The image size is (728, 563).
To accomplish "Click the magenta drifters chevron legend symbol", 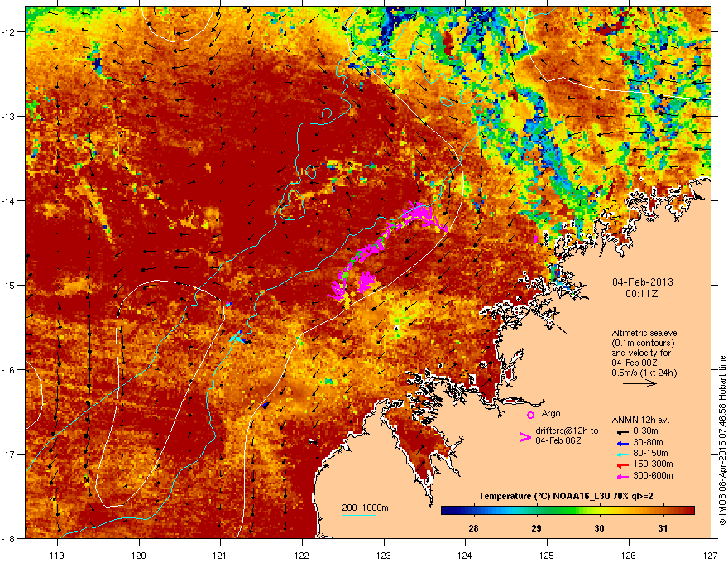I will click(x=524, y=437).
